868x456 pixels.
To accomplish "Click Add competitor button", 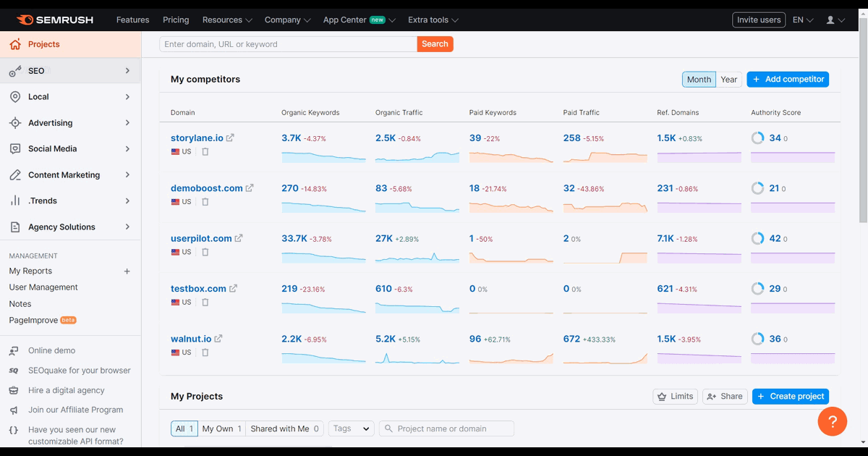I will [x=788, y=80].
